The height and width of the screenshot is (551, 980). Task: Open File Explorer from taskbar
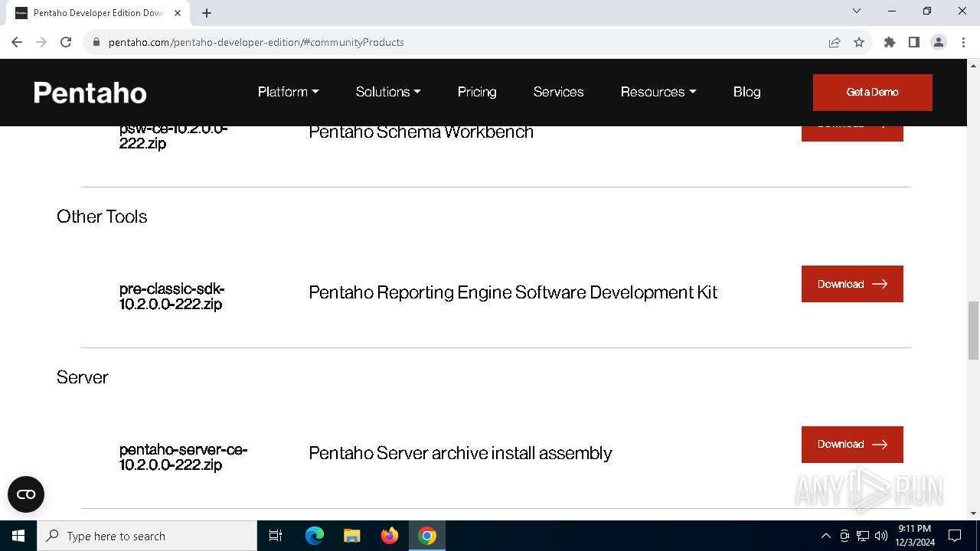click(351, 536)
